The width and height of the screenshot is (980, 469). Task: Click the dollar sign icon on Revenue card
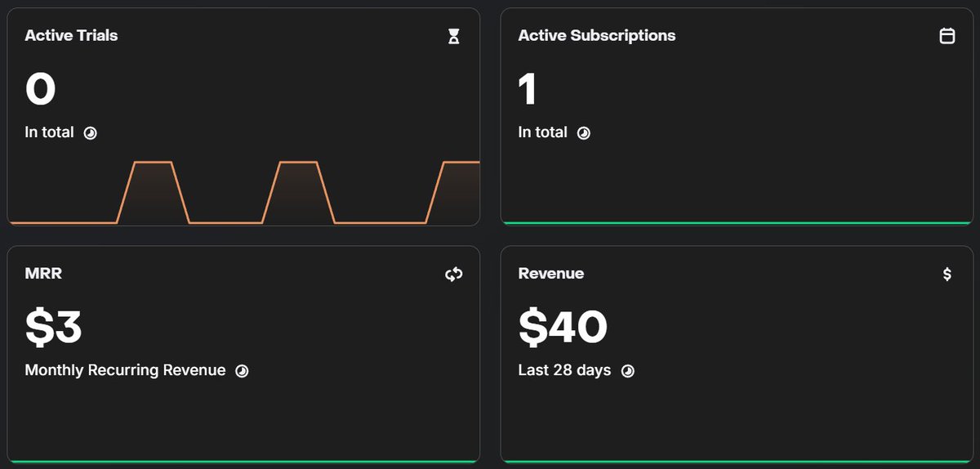point(947,275)
